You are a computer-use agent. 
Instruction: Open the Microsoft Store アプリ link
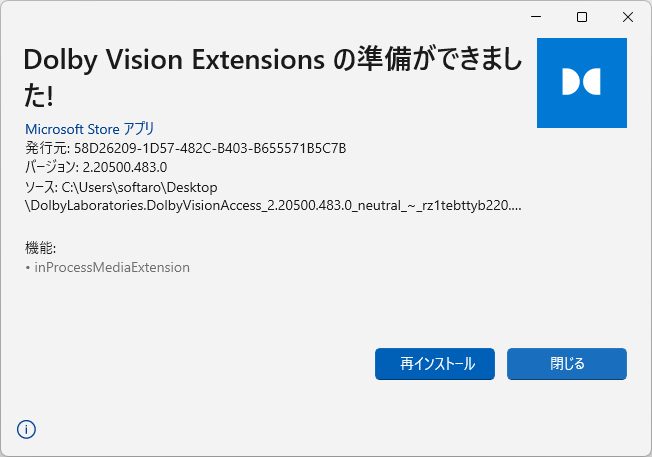click(90, 129)
